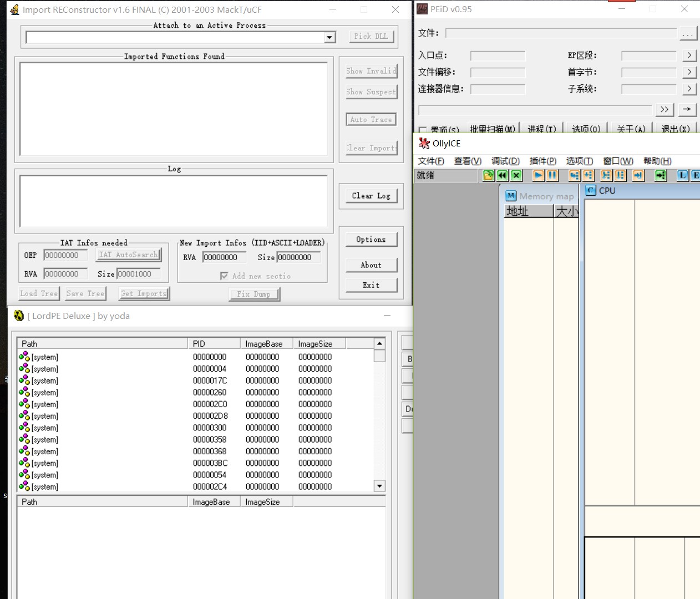This screenshot has width=700, height=599.
Task: Click the arrow button beside EP区段 field
Action: (x=689, y=55)
